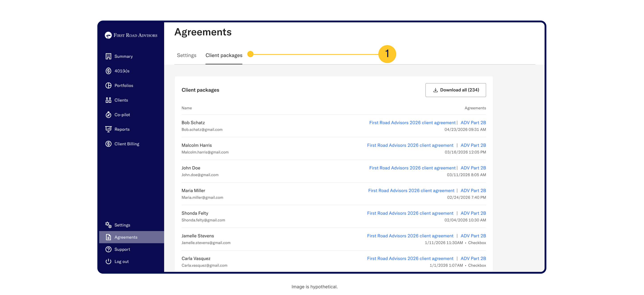Open Malcolm Harris's ADV Part 2B
The width and height of the screenshot is (644, 295).
(x=473, y=145)
